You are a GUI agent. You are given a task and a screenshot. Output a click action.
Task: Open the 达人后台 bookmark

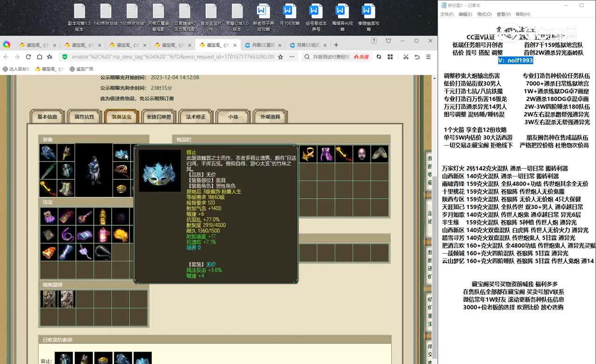click(x=16, y=69)
